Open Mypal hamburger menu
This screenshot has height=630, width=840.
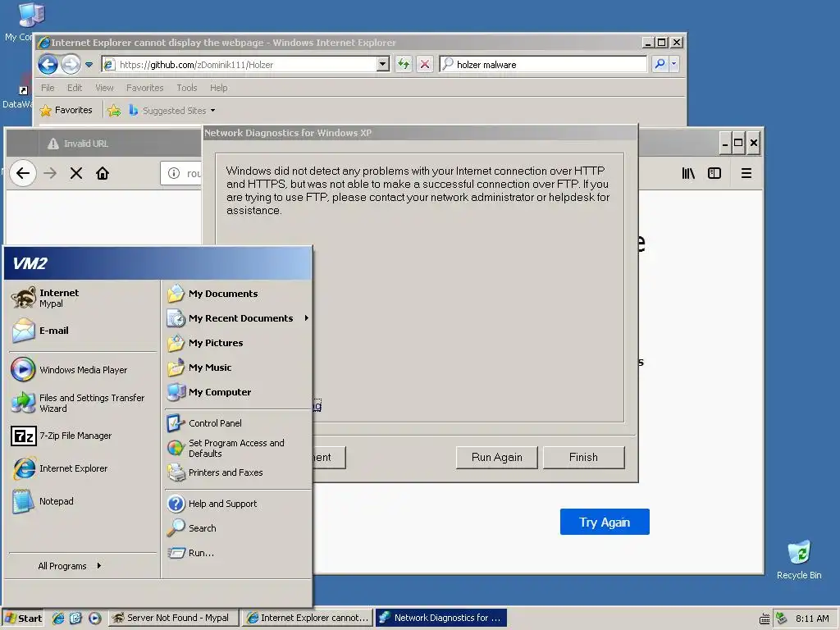[x=746, y=173]
